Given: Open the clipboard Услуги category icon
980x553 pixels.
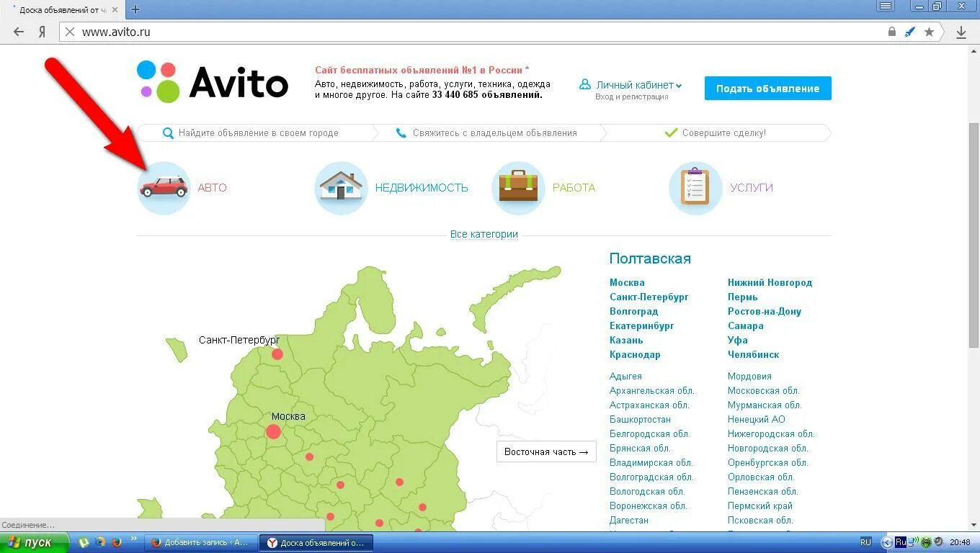Looking at the screenshot, I should pyautogui.click(x=695, y=188).
